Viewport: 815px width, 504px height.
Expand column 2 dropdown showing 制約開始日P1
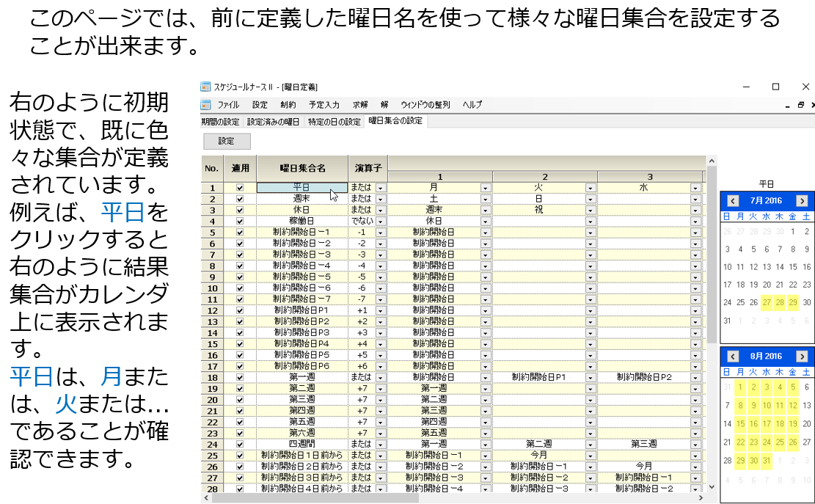point(590,378)
